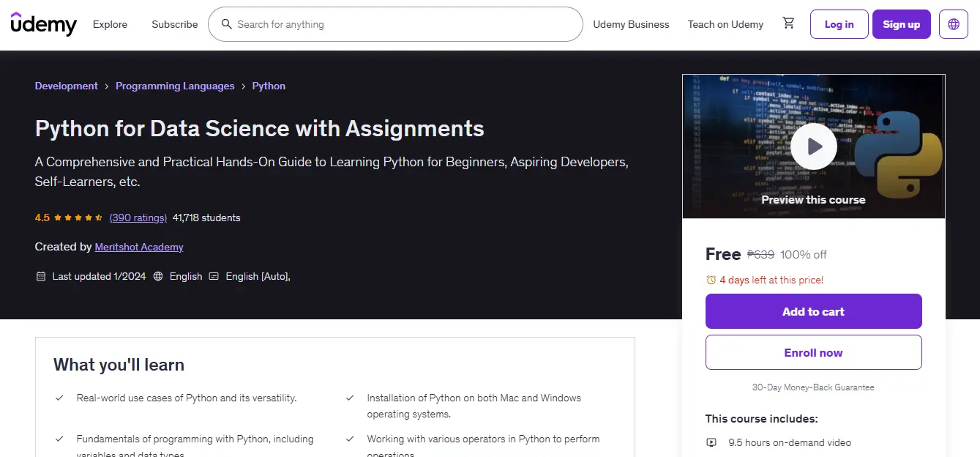This screenshot has width=980, height=457.
Task: Go to Programming Languages breadcrumb
Action: tap(175, 86)
